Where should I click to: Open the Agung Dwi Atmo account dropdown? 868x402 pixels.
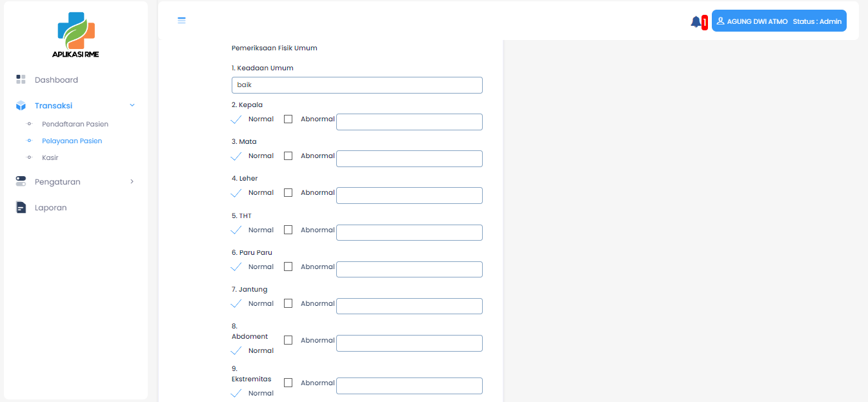pos(778,21)
